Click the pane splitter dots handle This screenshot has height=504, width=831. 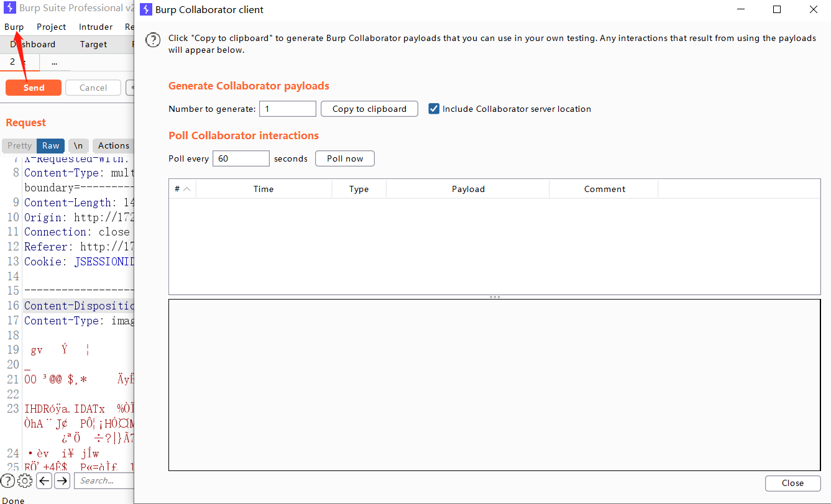click(x=495, y=297)
